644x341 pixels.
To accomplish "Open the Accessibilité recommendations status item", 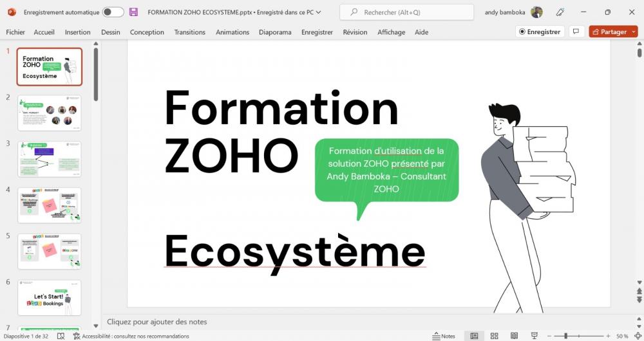I will click(131, 336).
